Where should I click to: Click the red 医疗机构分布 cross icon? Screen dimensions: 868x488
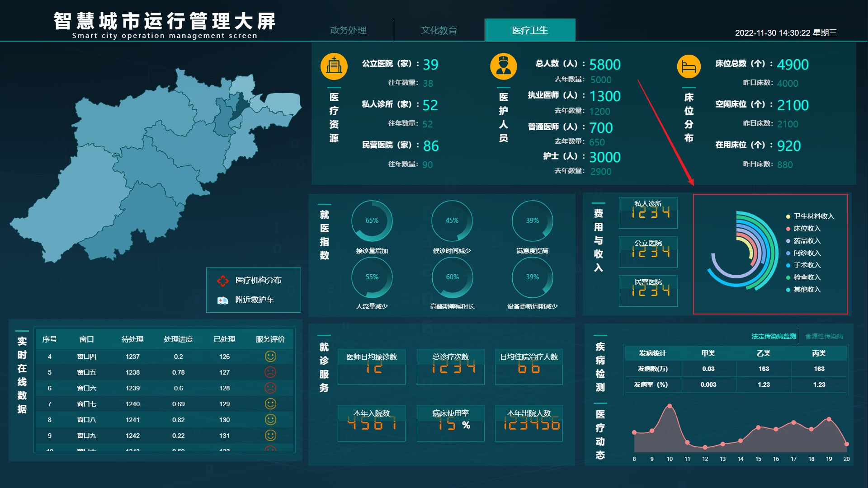[222, 281]
